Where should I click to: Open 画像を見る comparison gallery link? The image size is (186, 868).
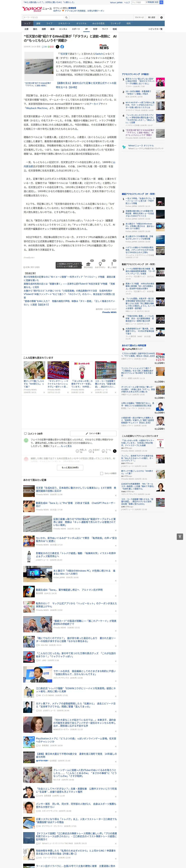coord(86,85)
